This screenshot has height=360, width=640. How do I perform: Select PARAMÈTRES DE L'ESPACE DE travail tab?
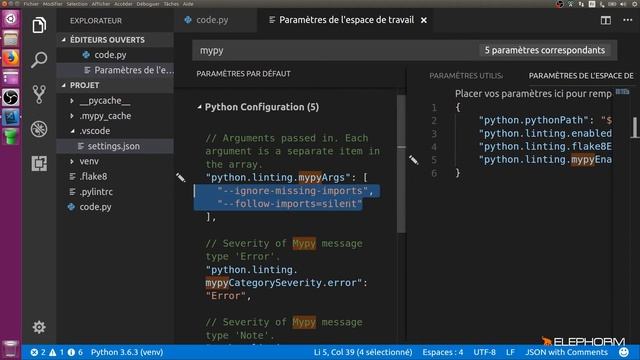coord(581,76)
